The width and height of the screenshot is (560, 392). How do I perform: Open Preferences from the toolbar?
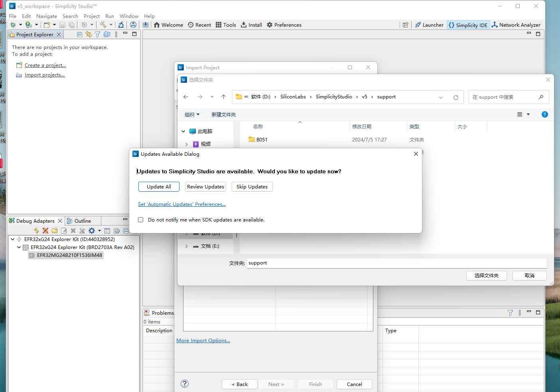284,25
